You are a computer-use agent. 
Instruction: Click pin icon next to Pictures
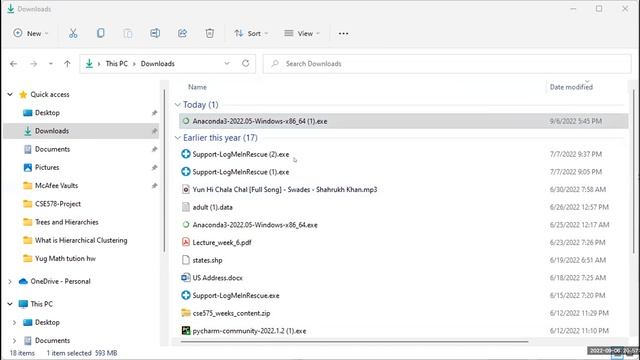pyautogui.click(x=154, y=167)
